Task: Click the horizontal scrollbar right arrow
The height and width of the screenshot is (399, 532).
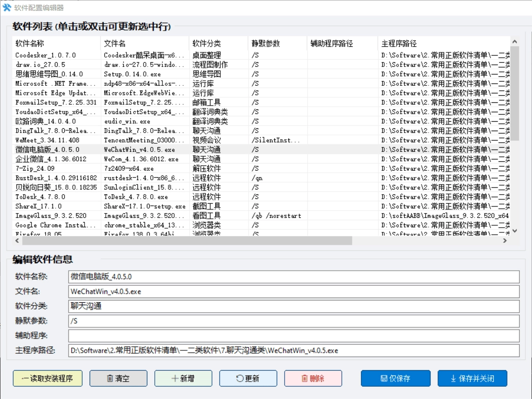Action: pos(505,241)
